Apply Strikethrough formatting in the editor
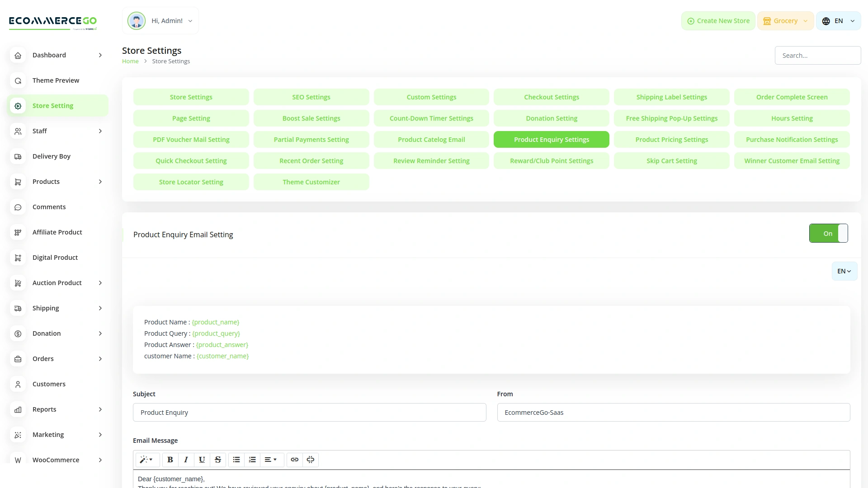Image resolution: width=868 pixels, height=488 pixels. point(217,460)
